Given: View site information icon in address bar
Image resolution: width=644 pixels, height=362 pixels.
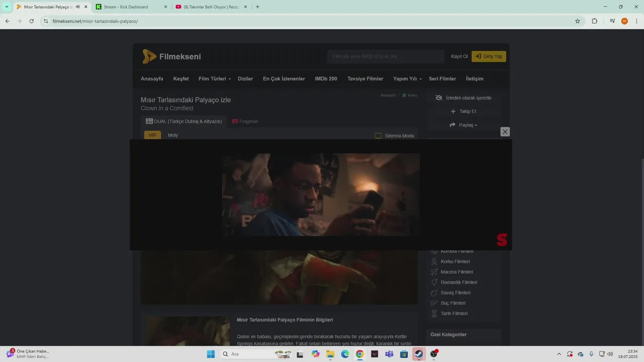Looking at the screenshot, I should (46, 21).
